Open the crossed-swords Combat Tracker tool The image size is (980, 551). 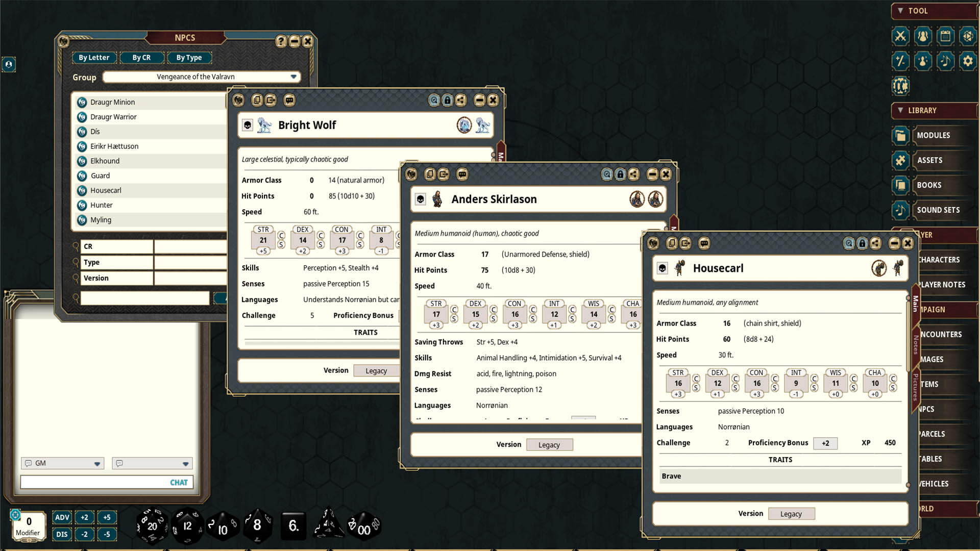900,36
